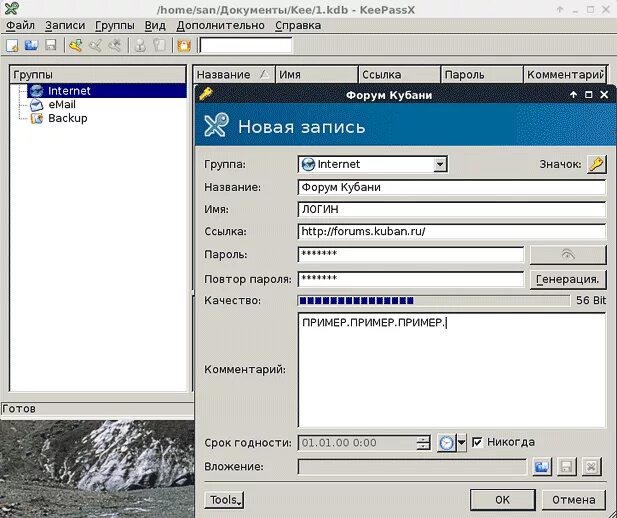The image size is (617, 518).
Task: Click the open database toolbar icon
Action: pos(31,46)
